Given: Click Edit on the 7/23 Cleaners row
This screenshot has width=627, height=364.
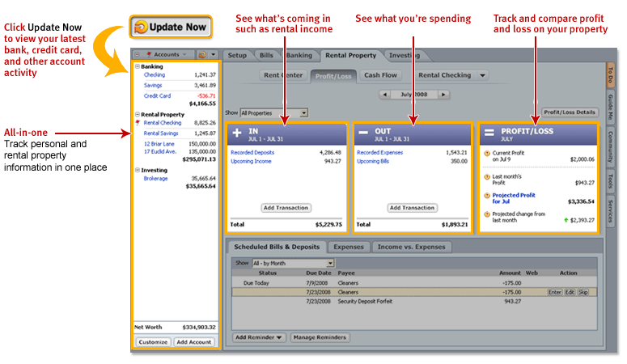Looking at the screenshot, I should (570, 292).
